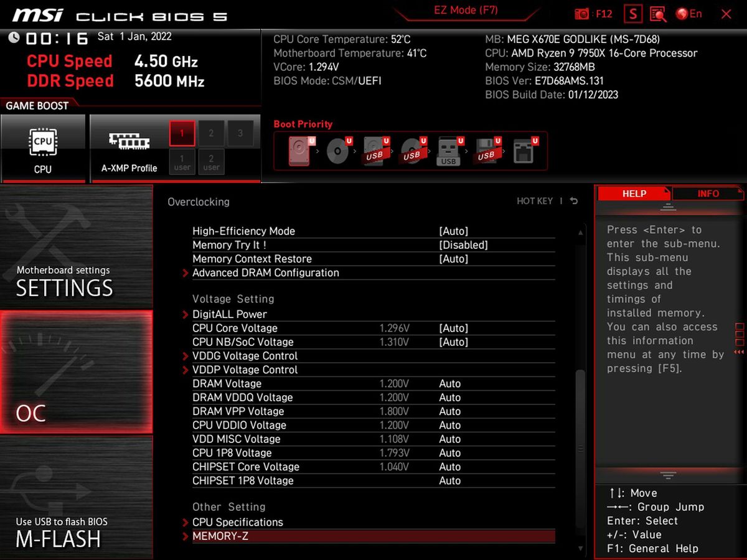The image size is (747, 560).
Task: Change language using the globe En icon
Action: pos(689,14)
